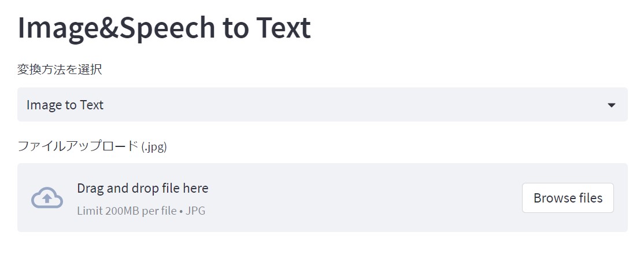Click the "Drag and drop file here" text
This screenshot has height=254, width=644.
[142, 188]
